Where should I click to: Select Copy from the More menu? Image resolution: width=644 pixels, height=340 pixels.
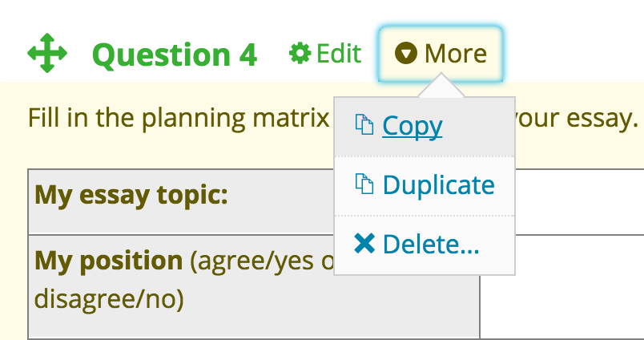point(425,126)
